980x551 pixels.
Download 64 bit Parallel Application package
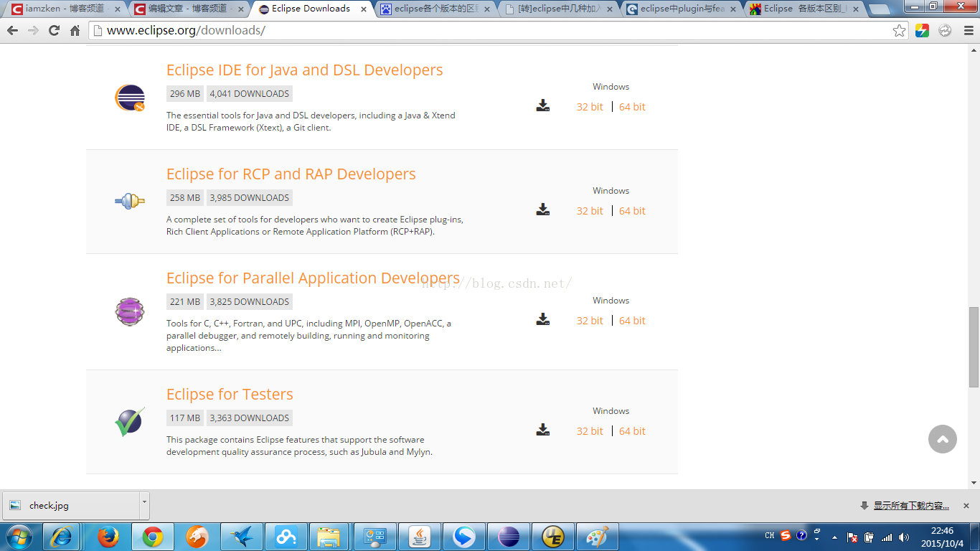[632, 321]
